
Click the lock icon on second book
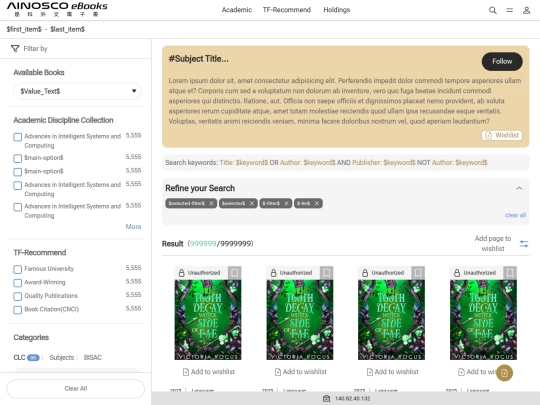click(x=273, y=273)
